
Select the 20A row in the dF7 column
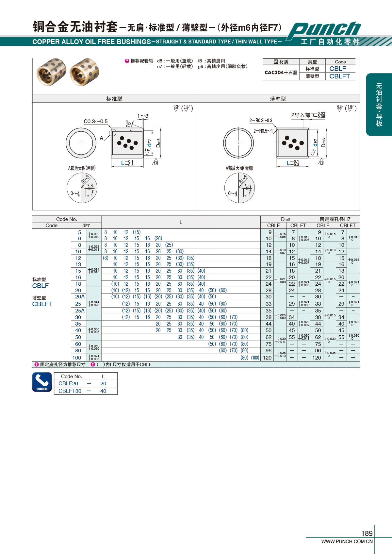coord(80,297)
